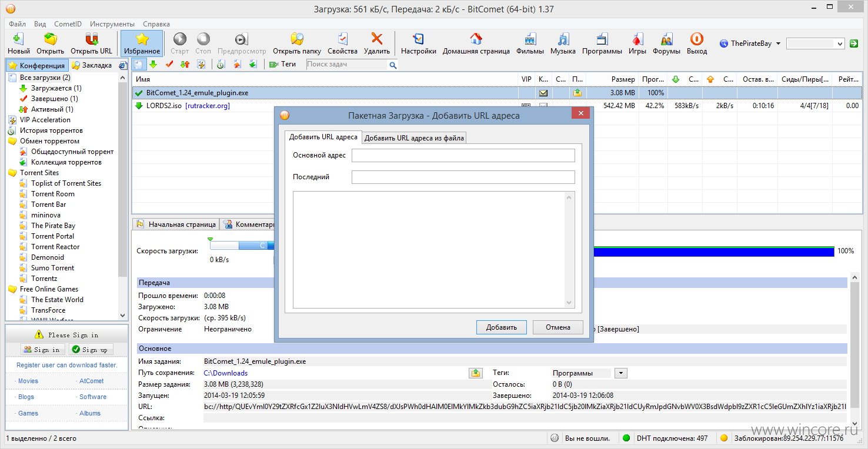Screen dimensions: 868x449
Task: Click the Основной адрес input field
Action: (x=463, y=155)
